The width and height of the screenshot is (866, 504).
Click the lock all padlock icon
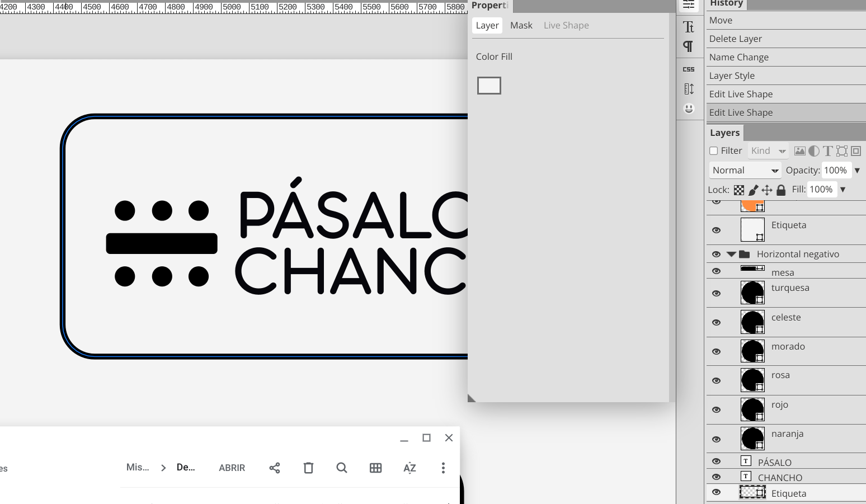click(781, 190)
